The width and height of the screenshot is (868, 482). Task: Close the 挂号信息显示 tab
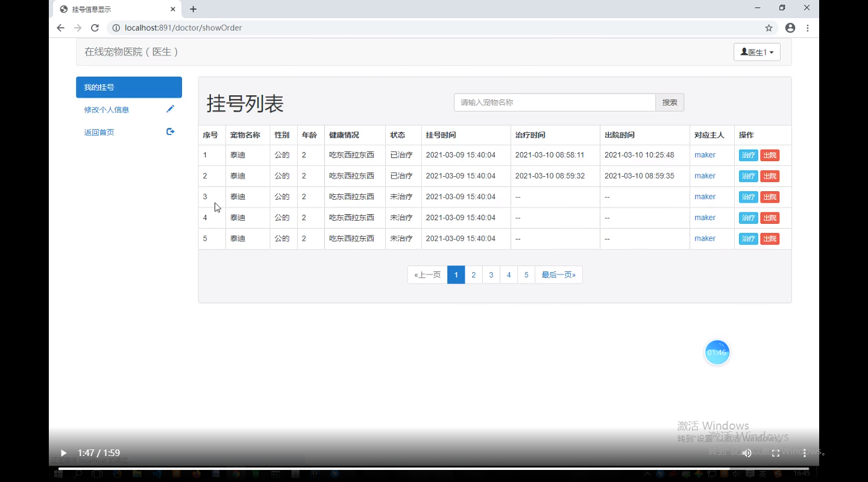173,9
